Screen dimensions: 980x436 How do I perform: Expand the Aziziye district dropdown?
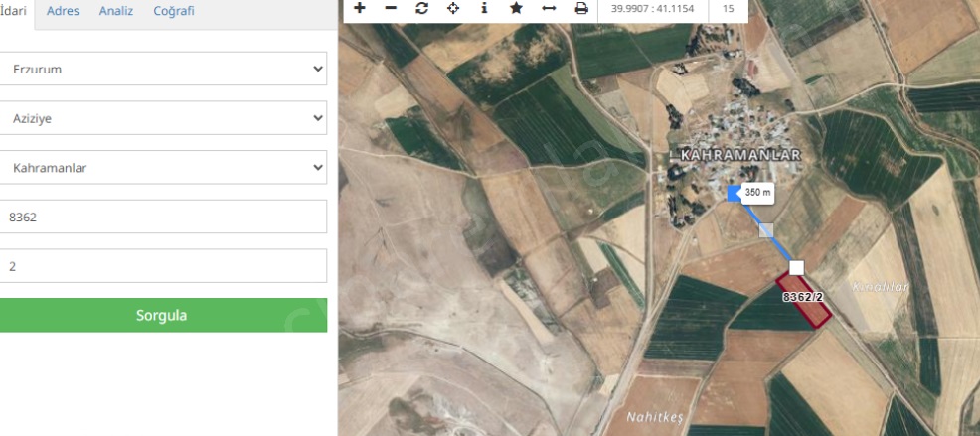pyautogui.click(x=163, y=118)
